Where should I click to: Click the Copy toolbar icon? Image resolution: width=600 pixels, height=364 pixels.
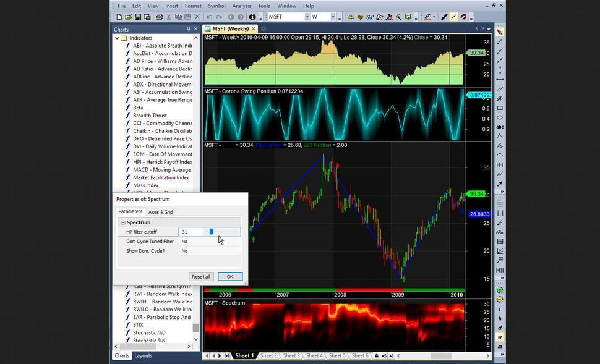[x=178, y=17]
